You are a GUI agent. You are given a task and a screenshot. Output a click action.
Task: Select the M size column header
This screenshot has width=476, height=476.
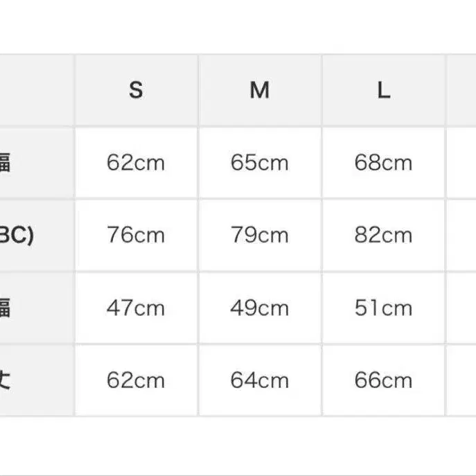coord(259,90)
